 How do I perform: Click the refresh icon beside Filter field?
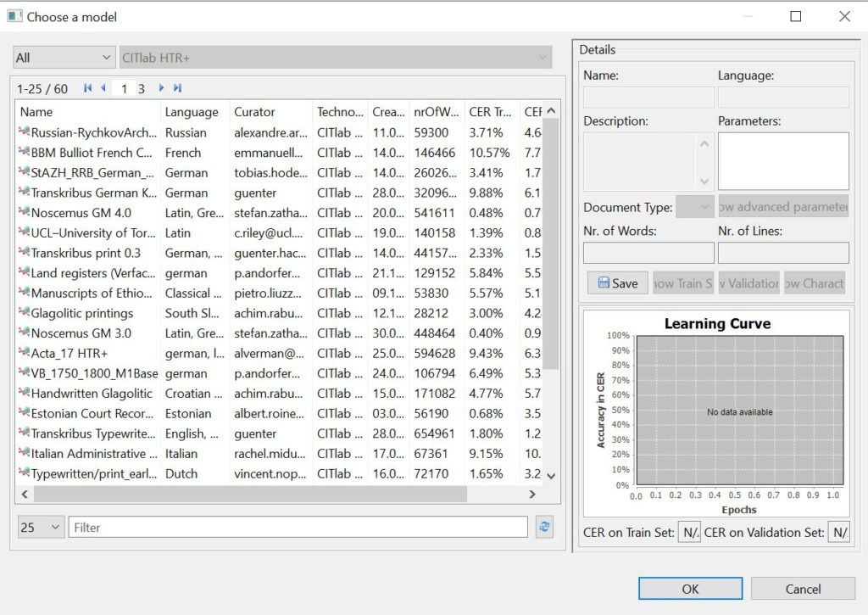(x=544, y=527)
